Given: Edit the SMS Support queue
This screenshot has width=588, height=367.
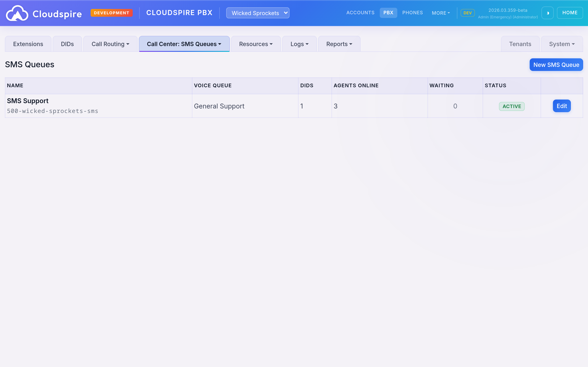Looking at the screenshot, I should tap(561, 106).
